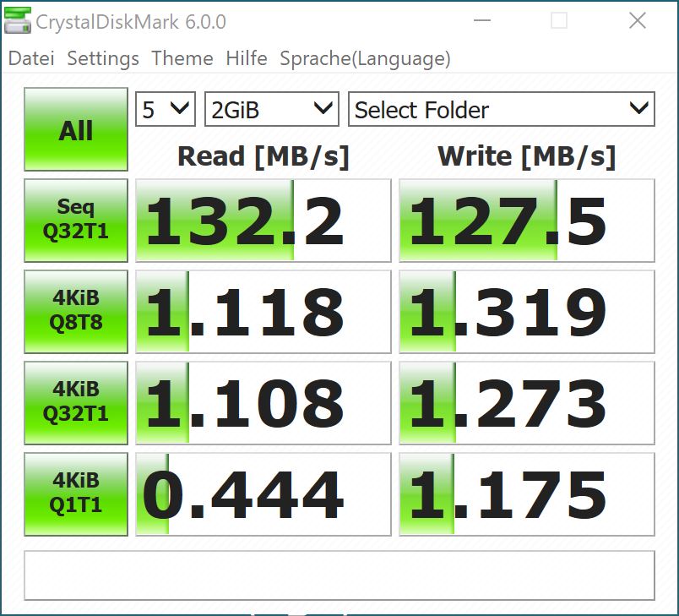The image size is (679, 616).
Task: Expand the test count dropdown showing 5
Action: tap(166, 109)
